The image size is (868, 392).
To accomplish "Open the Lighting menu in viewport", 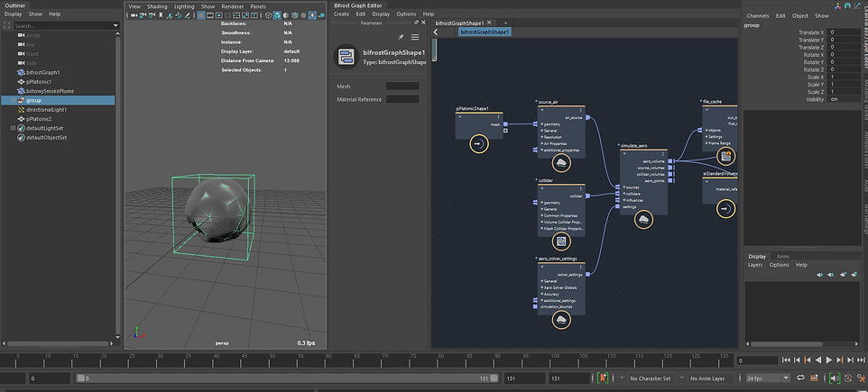I will tap(184, 6).
